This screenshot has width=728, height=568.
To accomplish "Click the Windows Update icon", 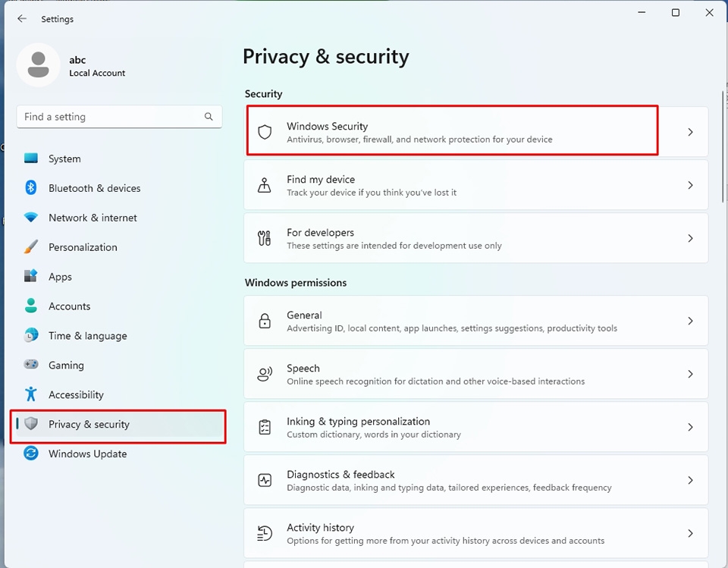I will [x=30, y=453].
